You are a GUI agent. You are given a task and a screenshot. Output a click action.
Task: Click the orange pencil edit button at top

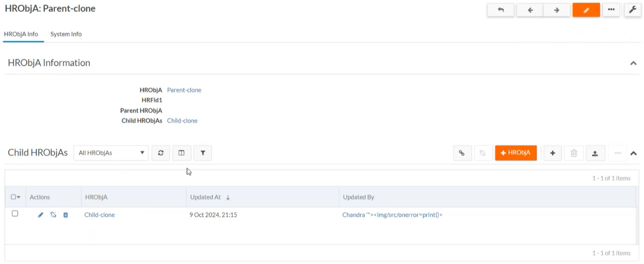586,10
